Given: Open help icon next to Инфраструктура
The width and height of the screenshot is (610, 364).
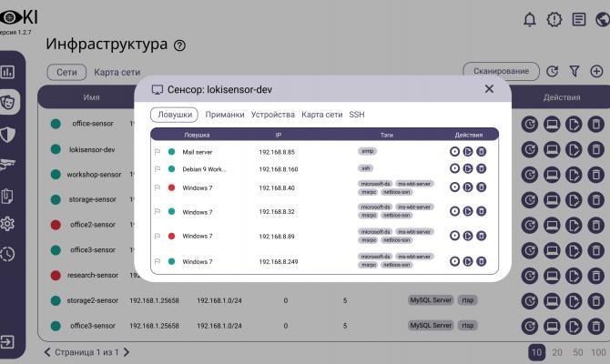Looking at the screenshot, I should click(x=179, y=45).
